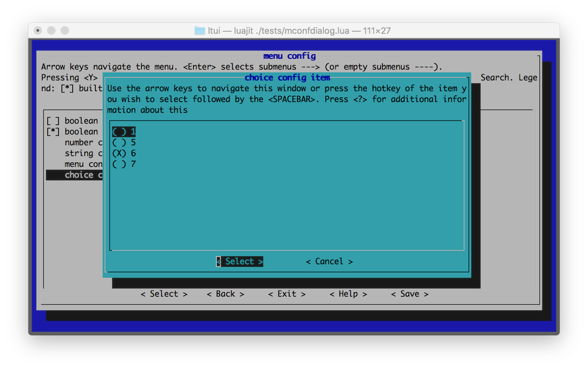This screenshot has width=588, height=369.
Task: Pick radio option 7
Action: [124, 164]
